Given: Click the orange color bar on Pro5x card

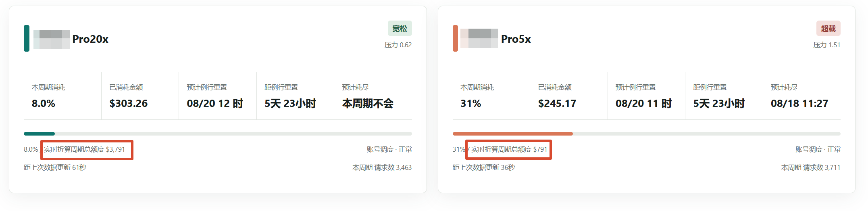Looking at the screenshot, I should [455, 38].
